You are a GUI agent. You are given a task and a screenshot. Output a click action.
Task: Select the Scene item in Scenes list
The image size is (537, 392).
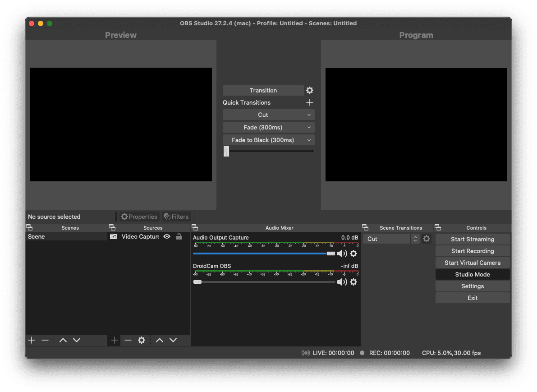pyautogui.click(x=66, y=236)
